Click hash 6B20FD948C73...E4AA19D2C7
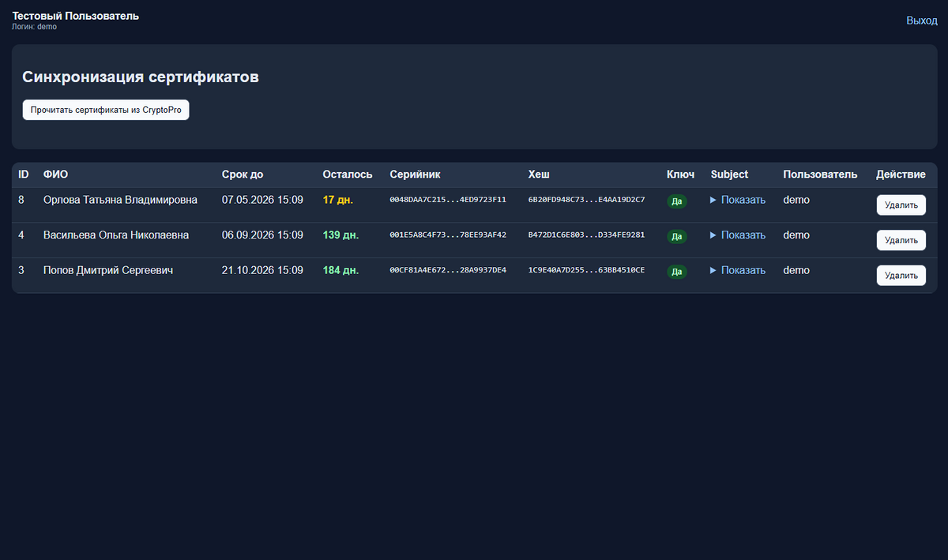The image size is (948, 560). coord(586,200)
